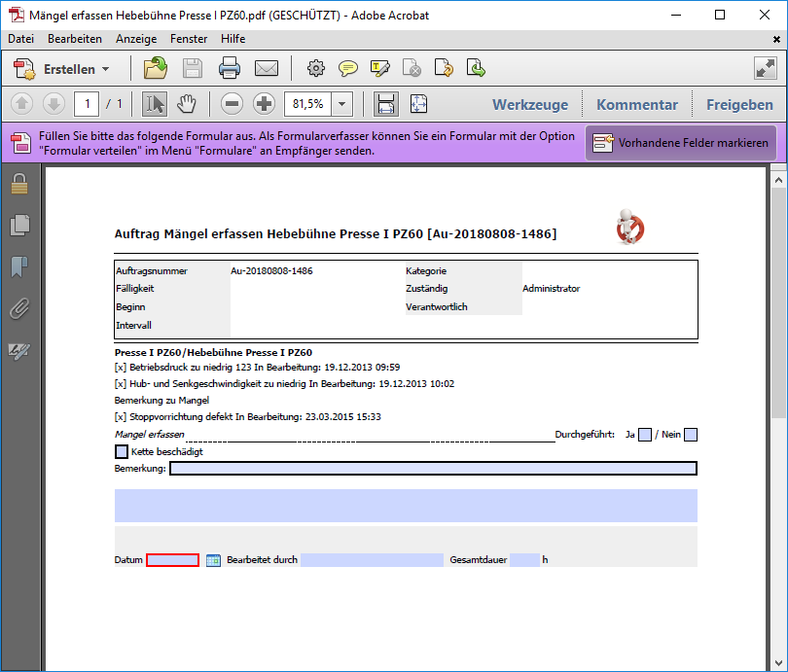The width and height of the screenshot is (788, 672).
Task: Click the Hub- und Senkgeschwindigkeit line
Action: 284,384
